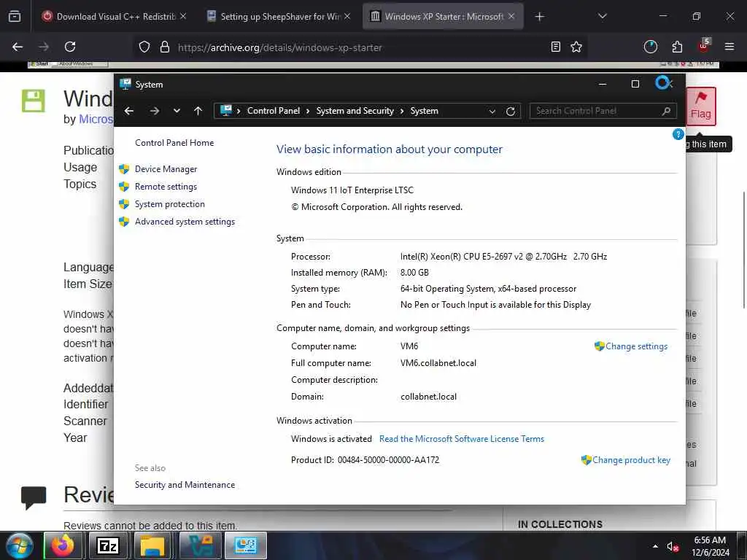747x560 pixels.
Task: Open 7-Zip from the taskbar
Action: point(108,545)
